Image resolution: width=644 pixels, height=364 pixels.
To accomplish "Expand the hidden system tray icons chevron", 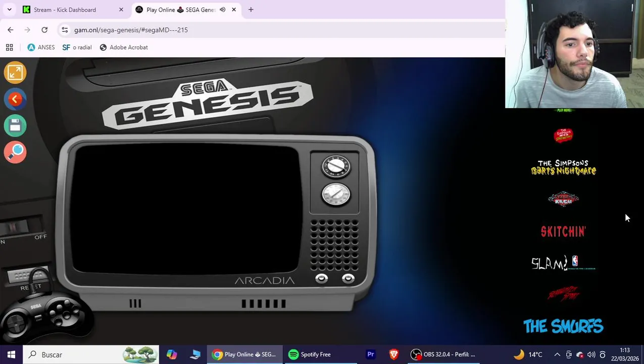I will coord(557,354).
